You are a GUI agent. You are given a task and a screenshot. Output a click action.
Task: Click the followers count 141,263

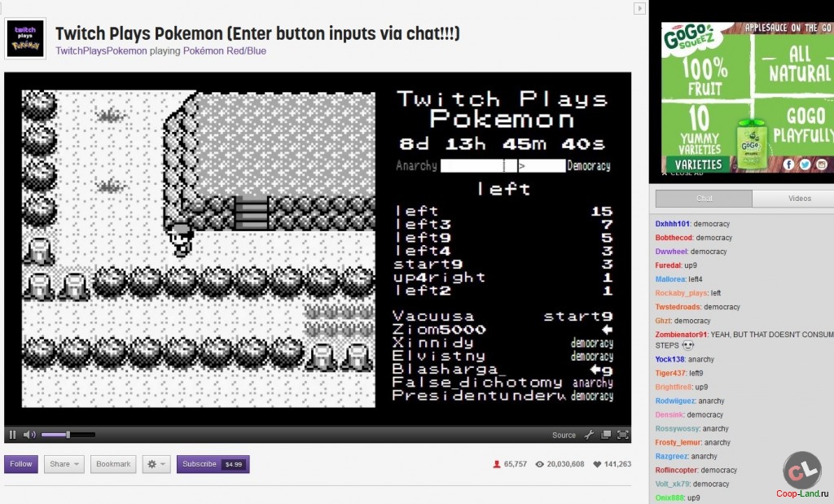tap(612, 464)
